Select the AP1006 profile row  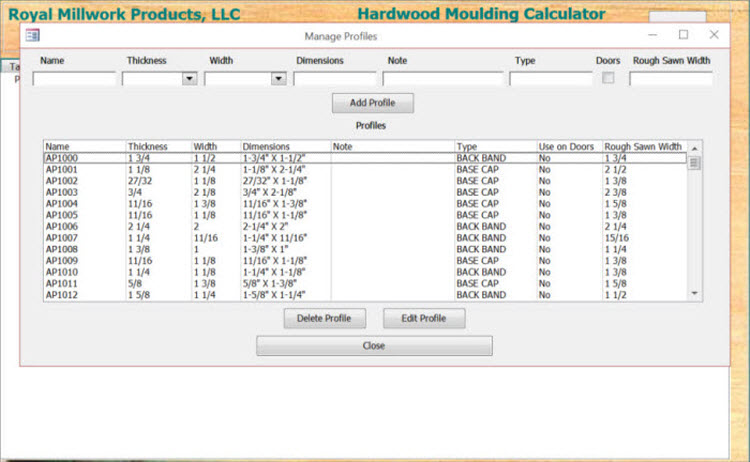point(365,227)
